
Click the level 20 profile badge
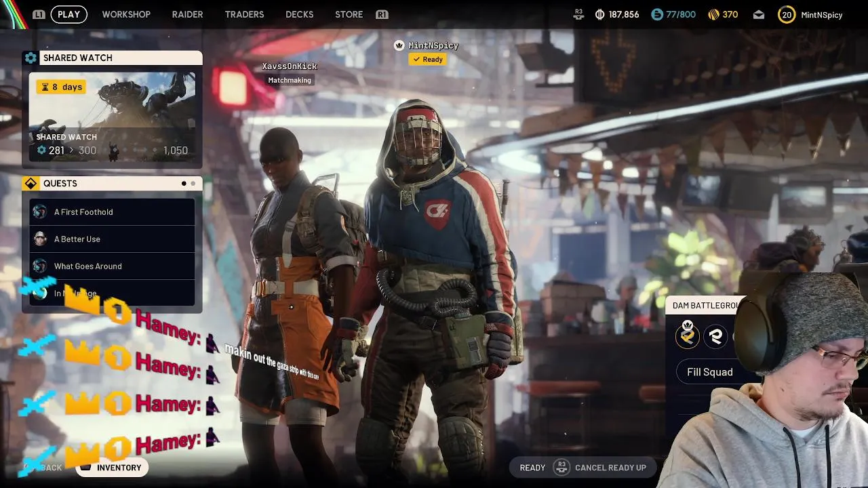pos(787,14)
